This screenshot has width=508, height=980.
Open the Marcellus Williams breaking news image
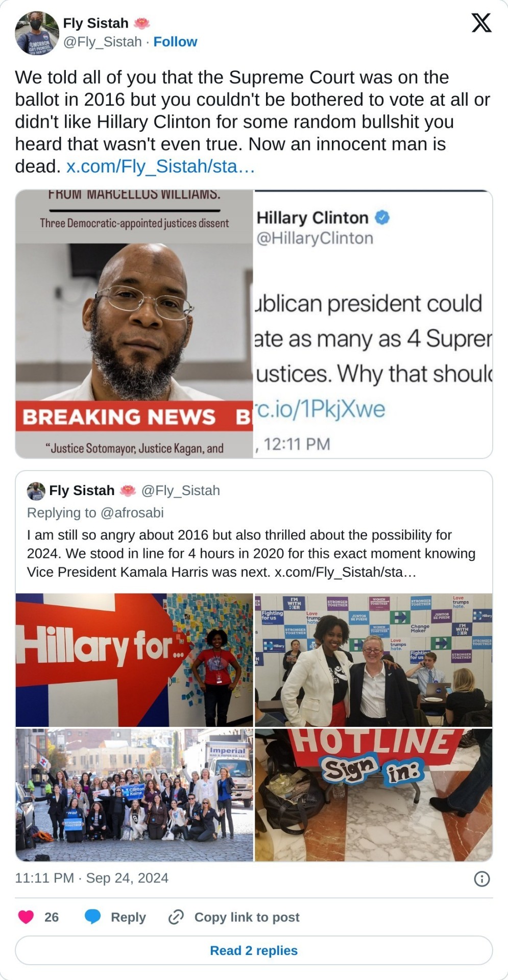pyautogui.click(x=134, y=324)
